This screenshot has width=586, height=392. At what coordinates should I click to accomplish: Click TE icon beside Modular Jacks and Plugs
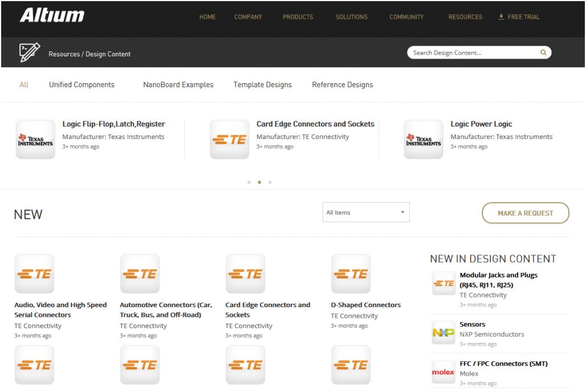443,283
